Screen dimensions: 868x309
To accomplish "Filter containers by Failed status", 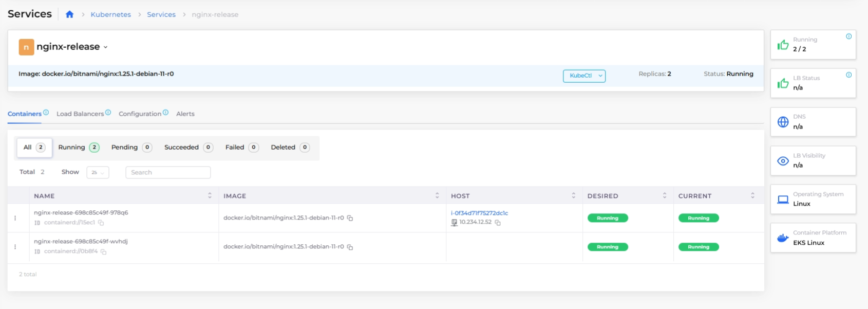I will [241, 148].
